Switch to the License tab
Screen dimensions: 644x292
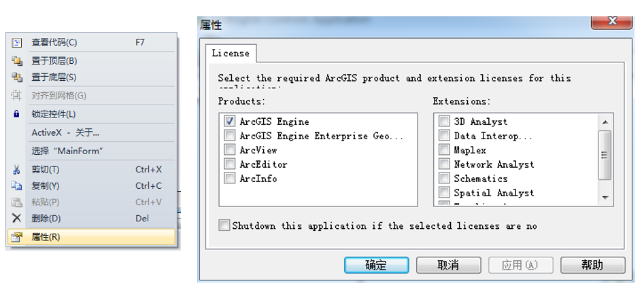coord(231,53)
